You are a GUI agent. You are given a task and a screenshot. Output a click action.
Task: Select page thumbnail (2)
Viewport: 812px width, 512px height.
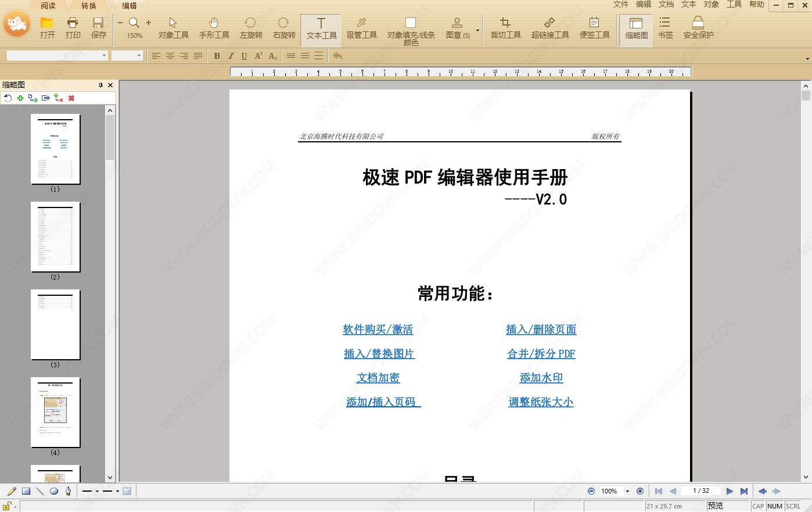(55, 237)
